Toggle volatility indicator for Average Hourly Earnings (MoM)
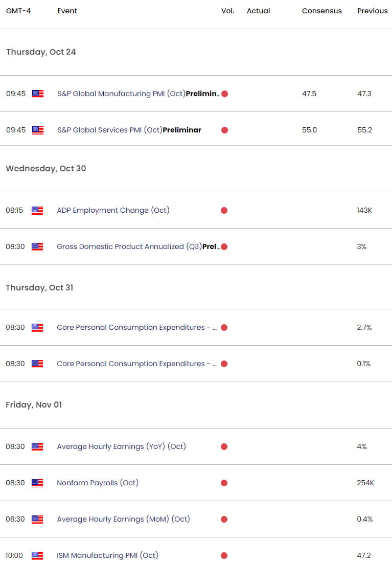This screenshot has width=392, height=563. click(x=224, y=519)
